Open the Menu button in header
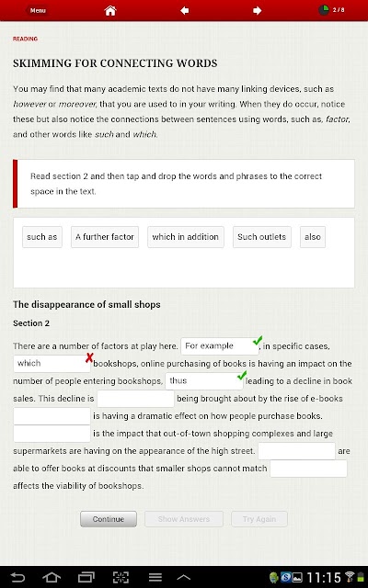This screenshot has width=368, height=588. (38, 10)
